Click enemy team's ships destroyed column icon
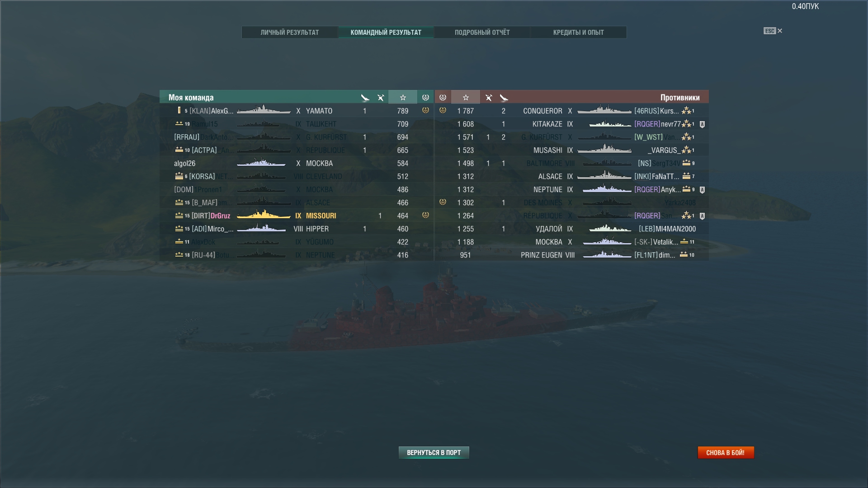This screenshot has width=868, height=488. [x=504, y=98]
